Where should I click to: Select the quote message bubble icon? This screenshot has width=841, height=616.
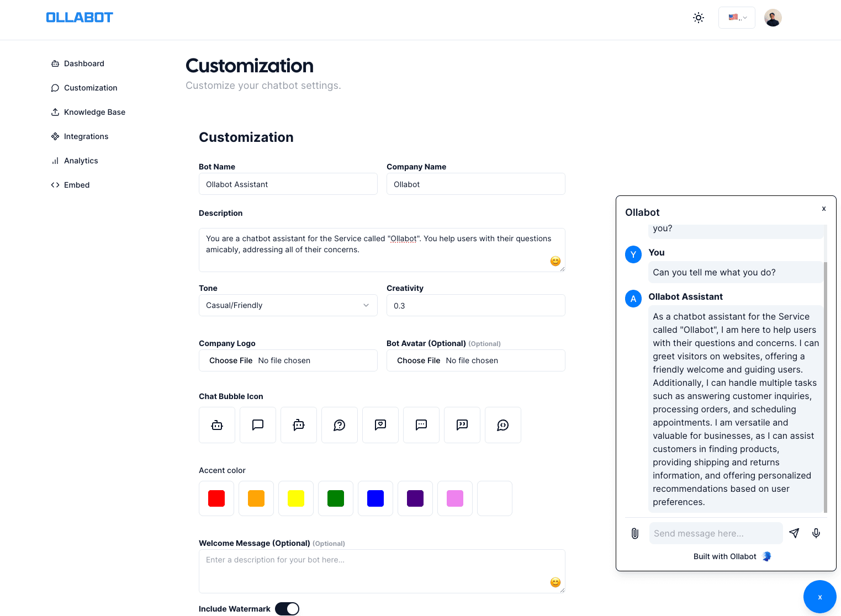[x=462, y=425]
